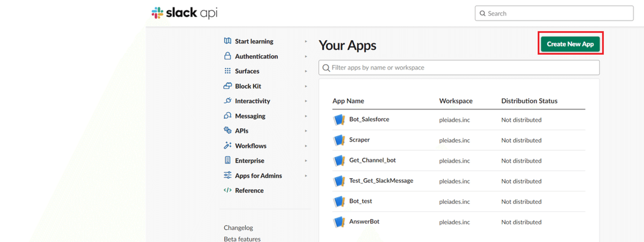Click the Interactivity icon

tap(228, 101)
